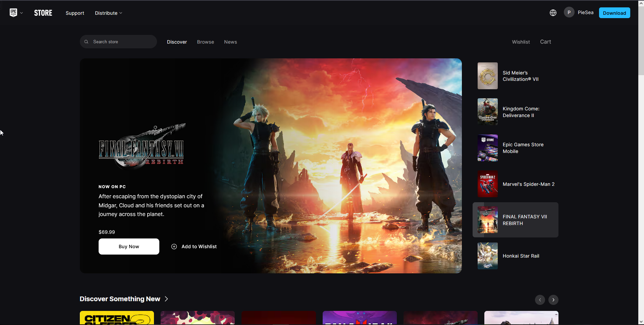The height and width of the screenshot is (325, 644).
Task: Expand the Epic Games logo dropdown chevron
Action: 21,13
